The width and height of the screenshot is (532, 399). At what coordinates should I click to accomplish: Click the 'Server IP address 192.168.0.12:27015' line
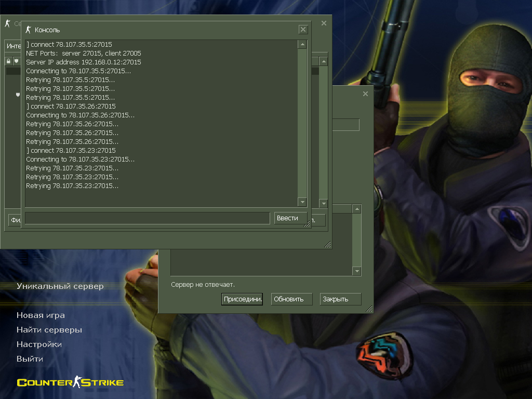(x=84, y=62)
